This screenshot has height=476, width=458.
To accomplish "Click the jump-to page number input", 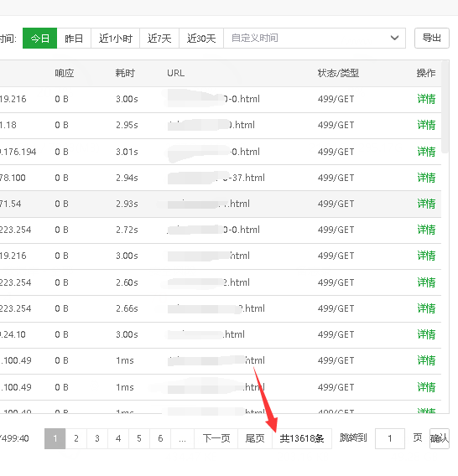I will coord(390,438).
